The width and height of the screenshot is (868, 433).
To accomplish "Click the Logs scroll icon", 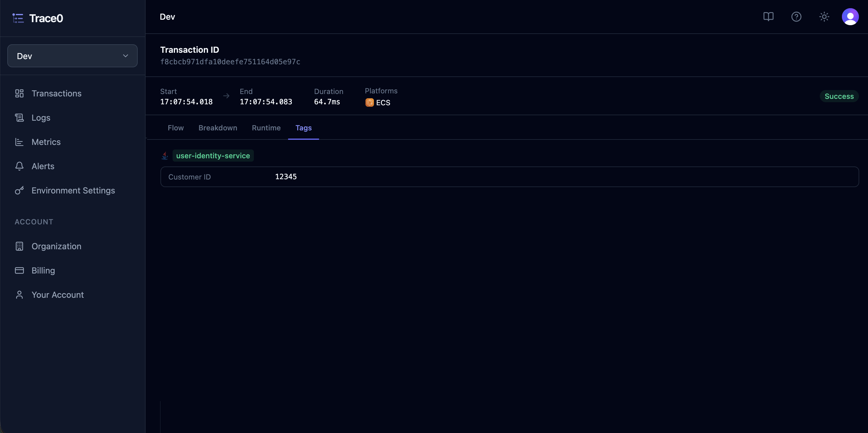I will (19, 118).
